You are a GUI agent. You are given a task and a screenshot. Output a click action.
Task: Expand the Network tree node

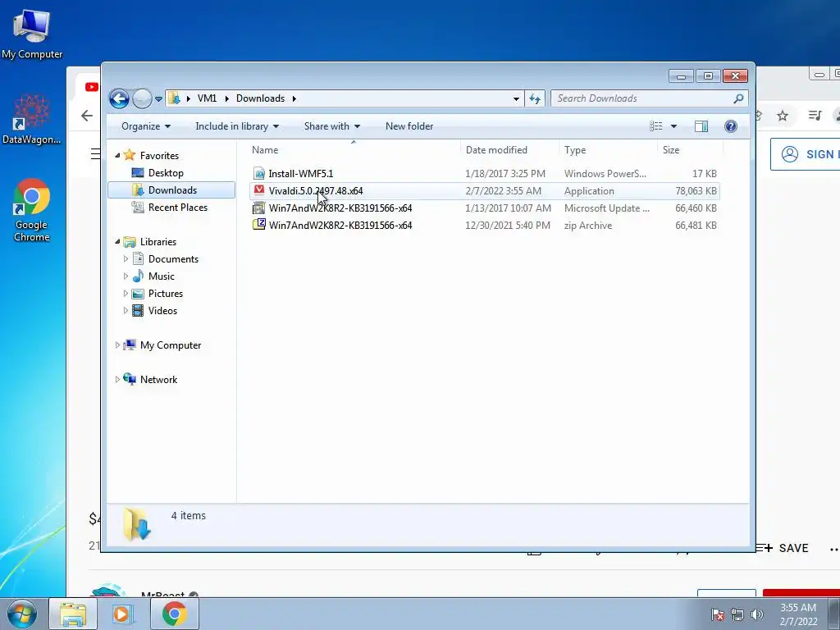[x=117, y=380]
